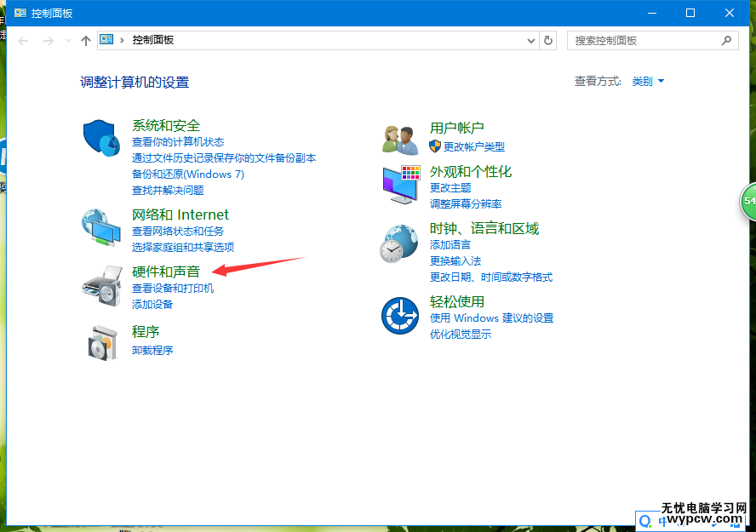Open the User Accounts people icon
Viewport: 756px width, 532px height.
tap(400, 140)
